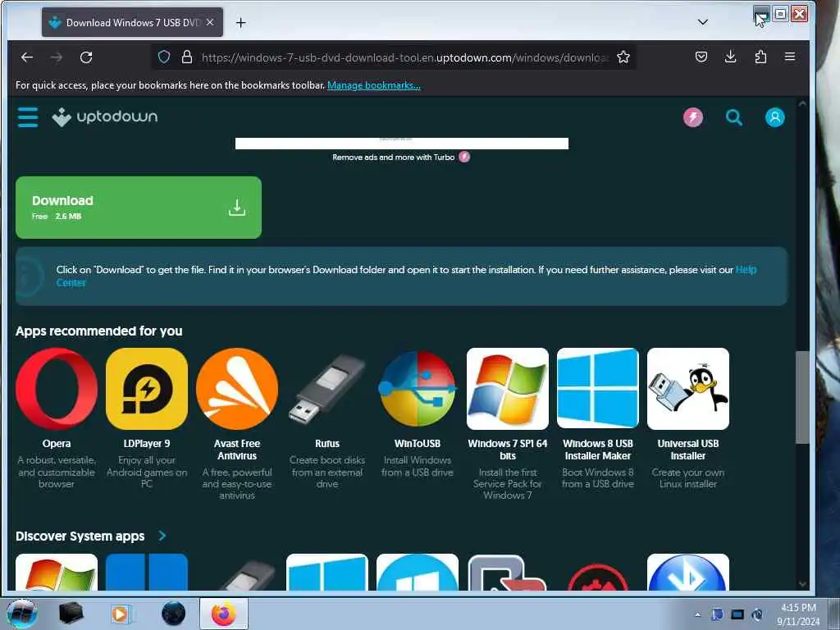Open the dark globe taskbar icon
Image resolution: width=840 pixels, height=630 pixels.
(x=173, y=614)
